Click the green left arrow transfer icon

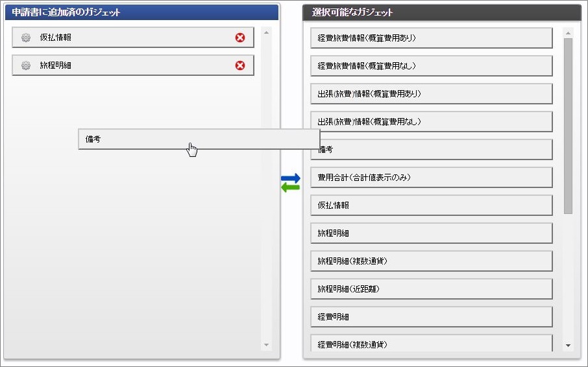[x=291, y=187]
